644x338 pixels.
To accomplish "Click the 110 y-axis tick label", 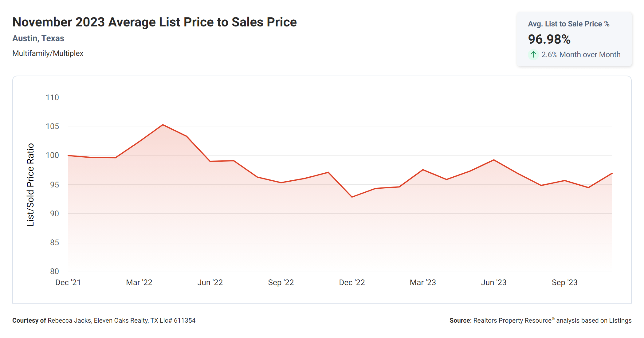I will tap(52, 98).
